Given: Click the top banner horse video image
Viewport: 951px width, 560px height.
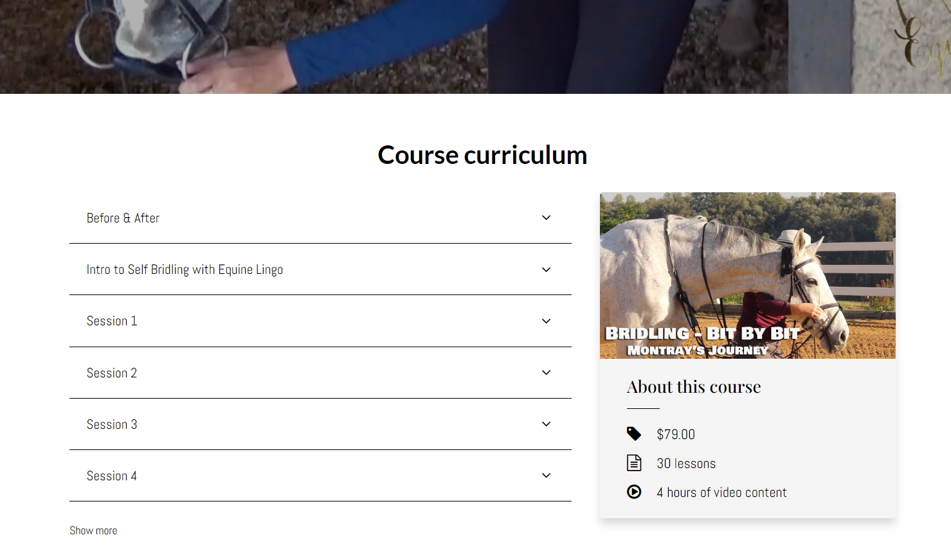Looking at the screenshot, I should (475, 47).
